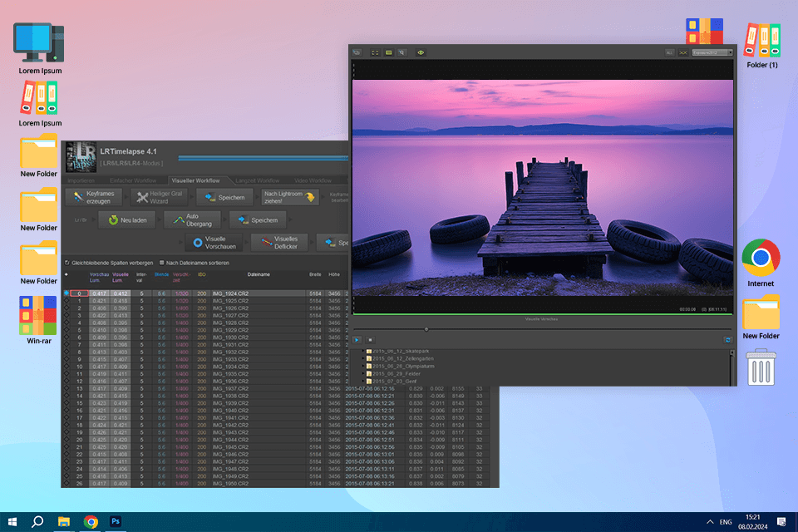Start Visuelle Vorschauen
The image size is (798, 532).
click(x=214, y=243)
